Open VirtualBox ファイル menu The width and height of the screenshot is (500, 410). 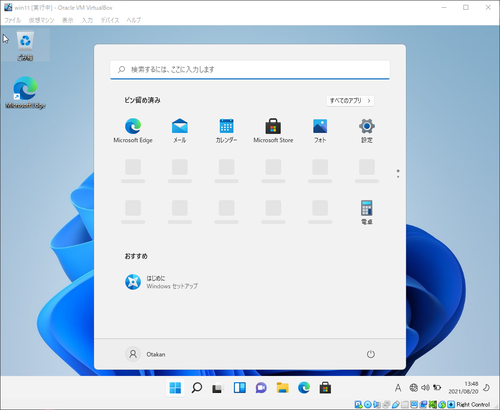tap(12, 20)
